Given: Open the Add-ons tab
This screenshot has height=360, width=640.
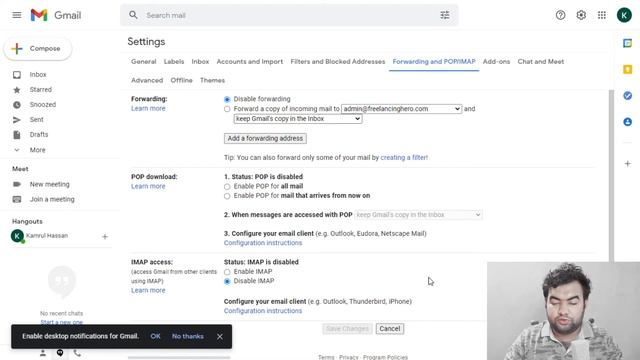Looking at the screenshot, I should coord(496,62).
